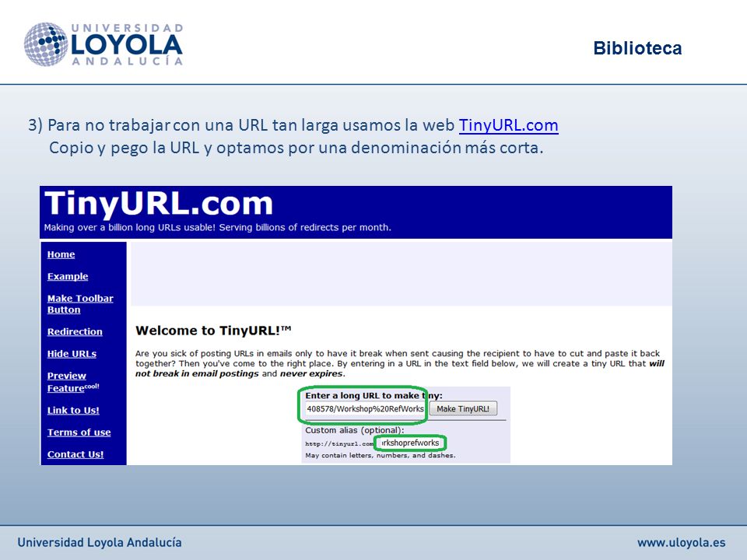Go to the Redirection link
The height and width of the screenshot is (560, 747).
tap(75, 331)
